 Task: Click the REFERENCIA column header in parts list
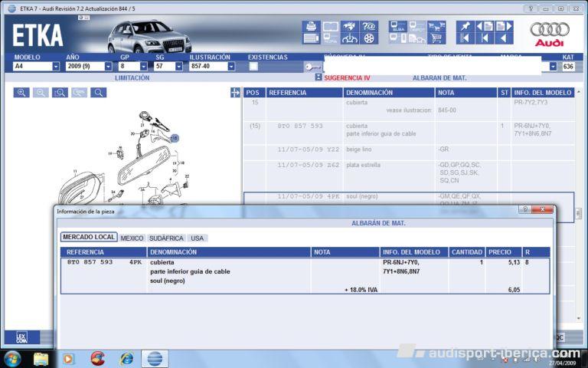(x=304, y=92)
